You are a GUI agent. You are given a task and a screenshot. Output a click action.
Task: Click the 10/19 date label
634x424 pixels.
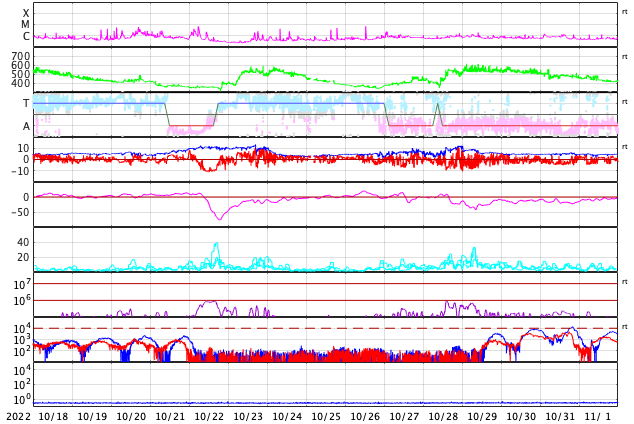(x=92, y=416)
